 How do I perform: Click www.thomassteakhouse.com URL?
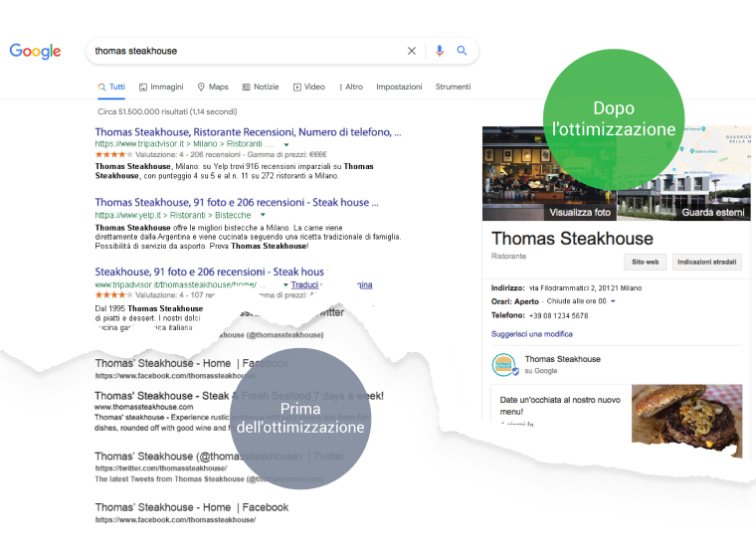143,407
